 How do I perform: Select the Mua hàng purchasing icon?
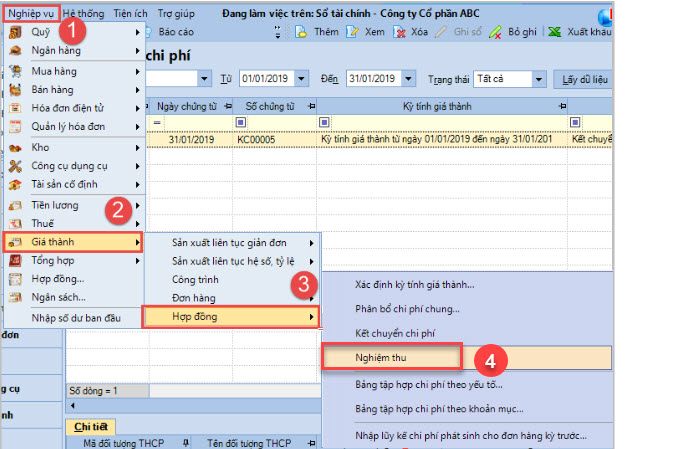pyautogui.click(x=16, y=72)
